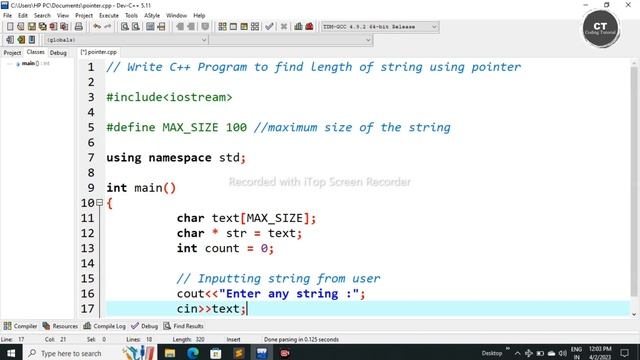The width and height of the screenshot is (640, 360).
Task: Save the file using the Save icon
Action: [31, 27]
